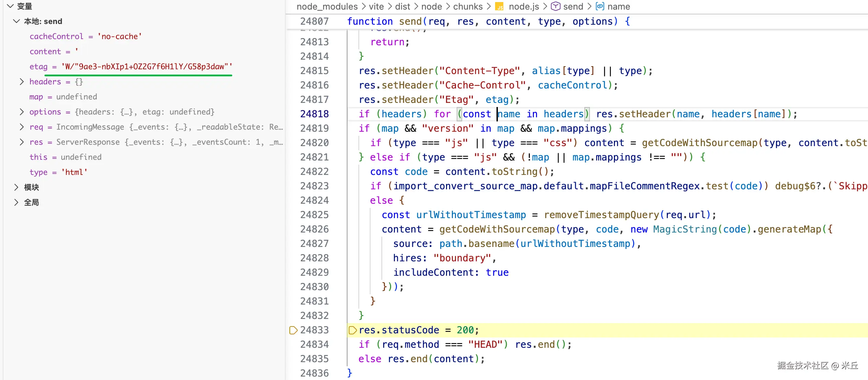Expand the 模块 scope

pos(16,187)
